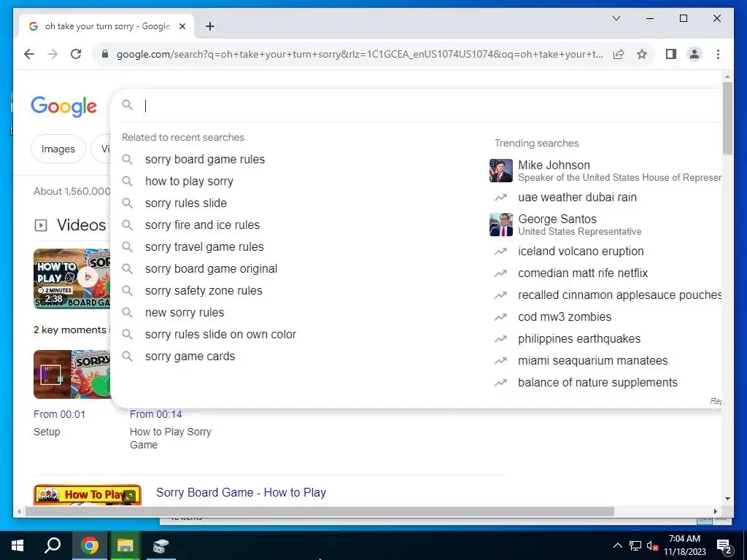The height and width of the screenshot is (560, 747).
Task: Reload the page with the refresh icon
Action: (x=76, y=54)
